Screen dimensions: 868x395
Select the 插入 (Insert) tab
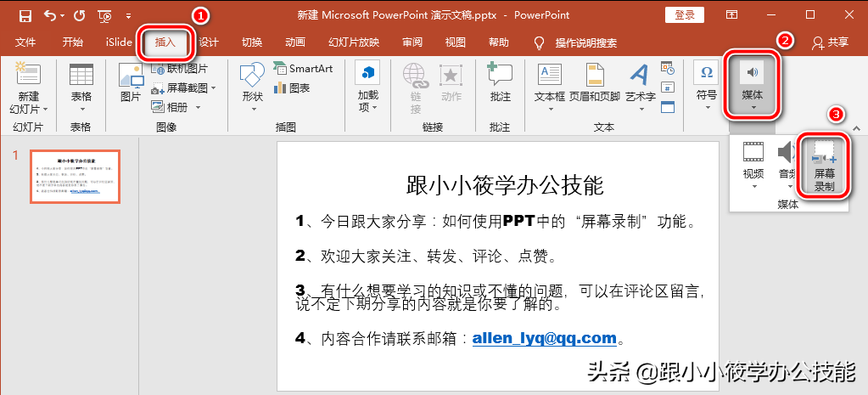pos(165,42)
